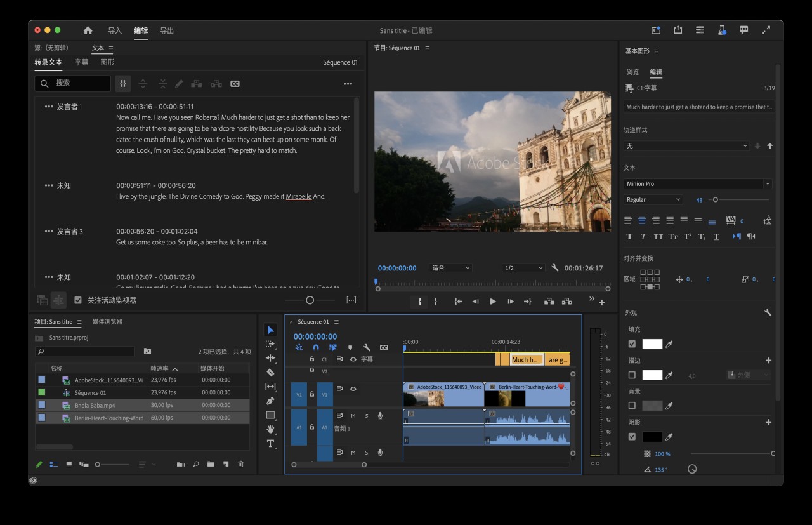This screenshot has width=812, height=525.
Task: Click New Bin folder icon in Project panel
Action: (x=211, y=465)
